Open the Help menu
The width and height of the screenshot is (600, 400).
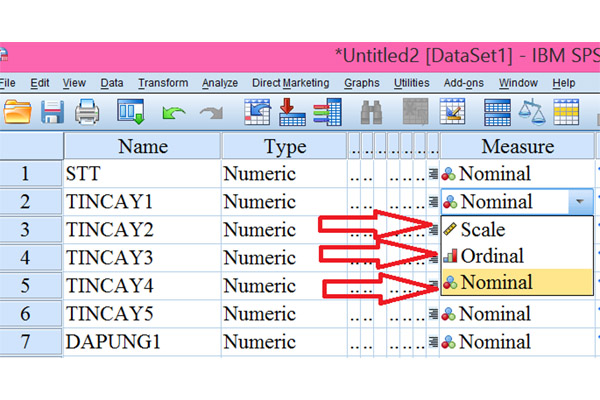(x=564, y=83)
